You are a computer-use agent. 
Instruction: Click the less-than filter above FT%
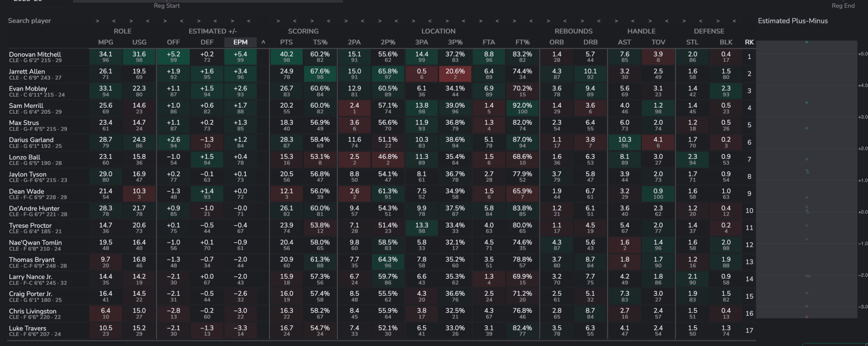(x=531, y=21)
